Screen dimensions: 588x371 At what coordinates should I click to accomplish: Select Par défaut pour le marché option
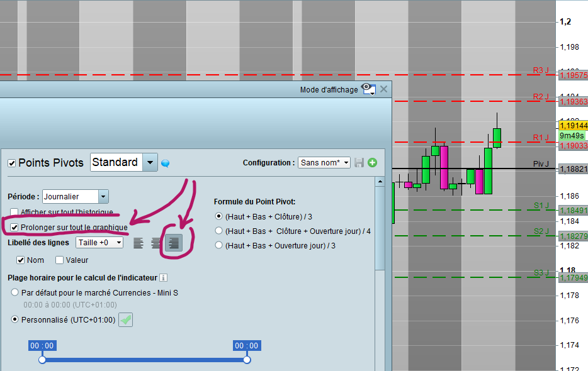pyautogui.click(x=14, y=292)
